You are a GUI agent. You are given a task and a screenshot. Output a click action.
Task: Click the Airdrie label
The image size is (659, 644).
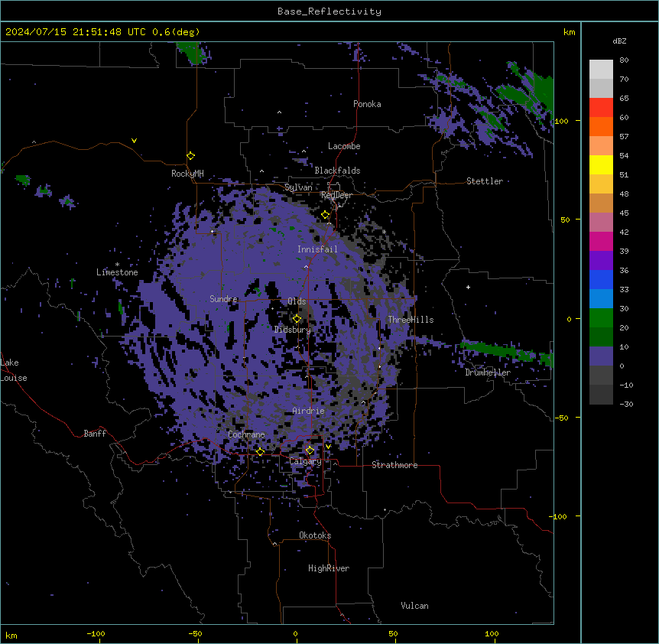click(309, 411)
